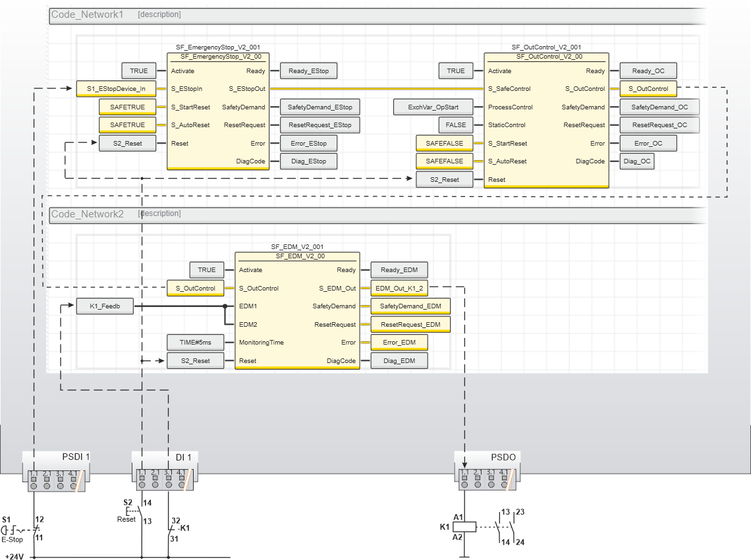
Task: Click the S2 Reset pushbutton symbol
Action: tap(135, 511)
